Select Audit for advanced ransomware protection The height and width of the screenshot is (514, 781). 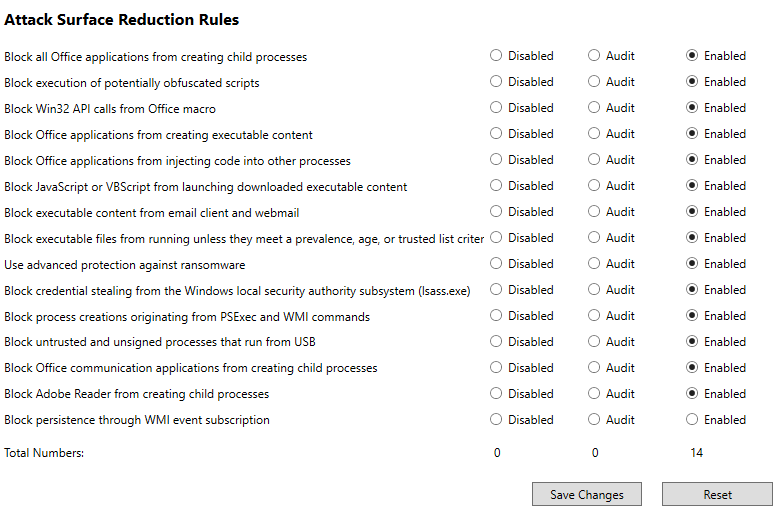click(x=595, y=264)
